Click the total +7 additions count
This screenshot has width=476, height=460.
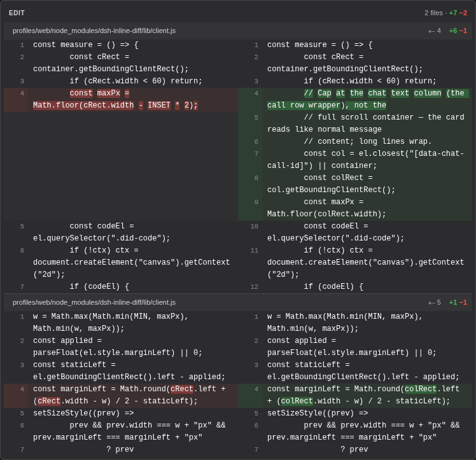(453, 13)
